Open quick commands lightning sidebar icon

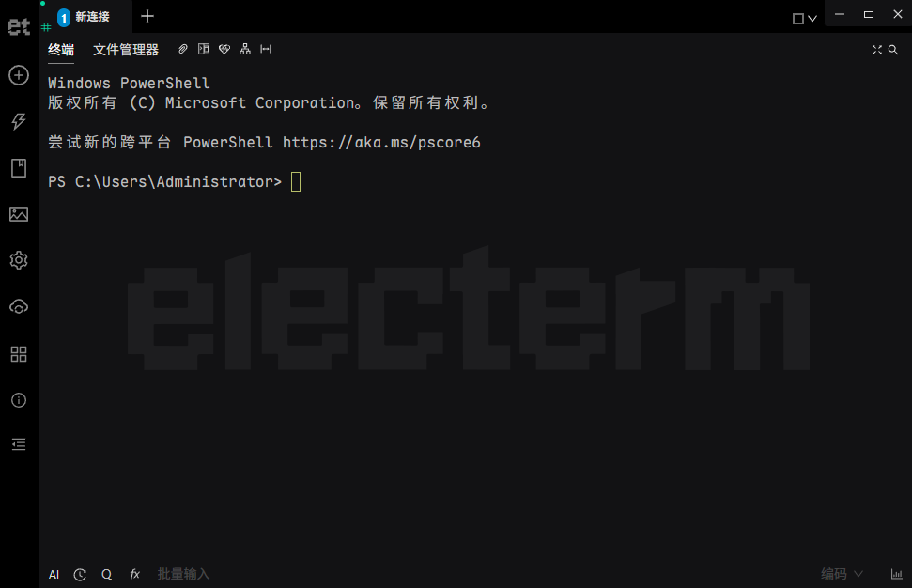pos(19,121)
